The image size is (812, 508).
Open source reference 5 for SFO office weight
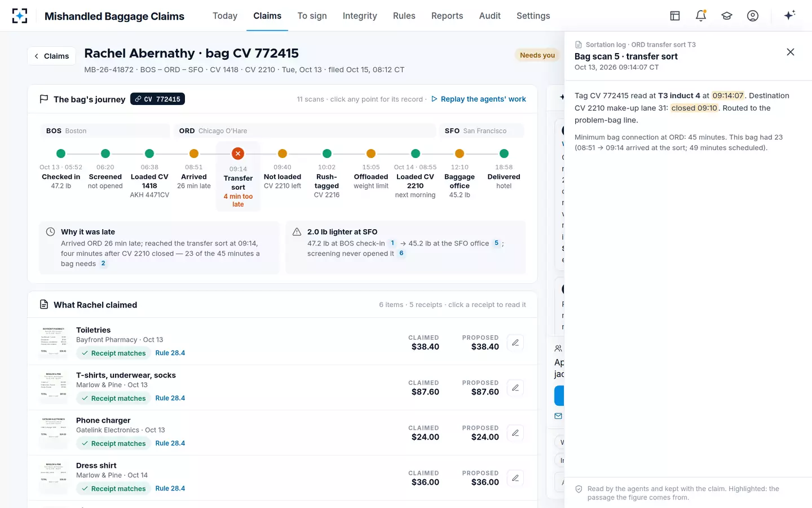[x=496, y=243]
